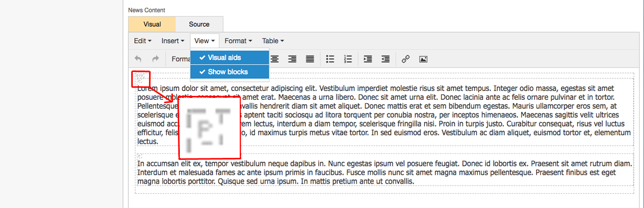
Task: Open the Insert menu dropdown
Action: tap(173, 41)
